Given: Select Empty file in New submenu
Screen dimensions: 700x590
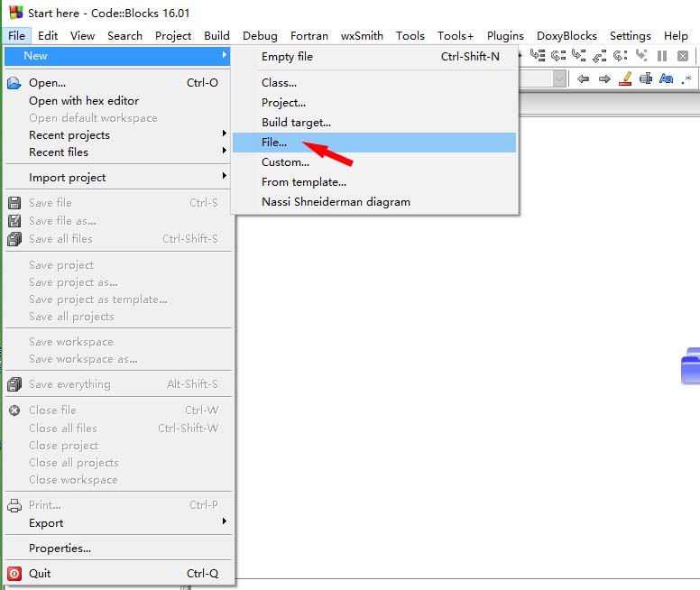Looking at the screenshot, I should pyautogui.click(x=374, y=57).
